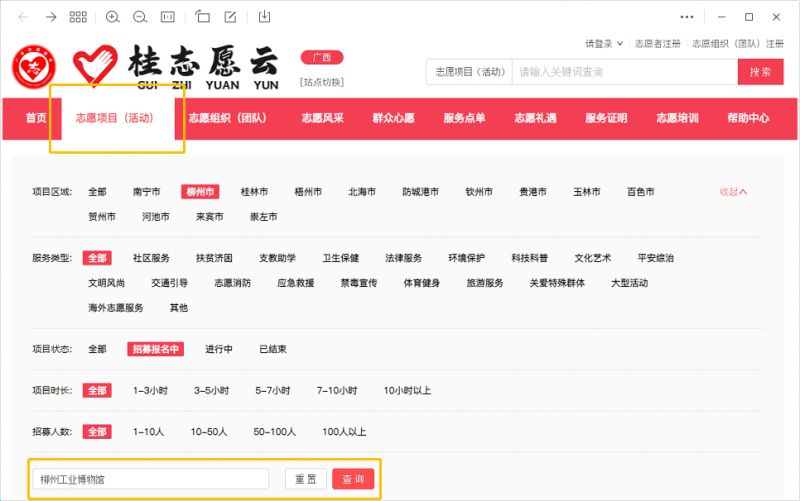800x501 pixels.
Task: Open the 服务点单 nav tab
Action: (464, 118)
